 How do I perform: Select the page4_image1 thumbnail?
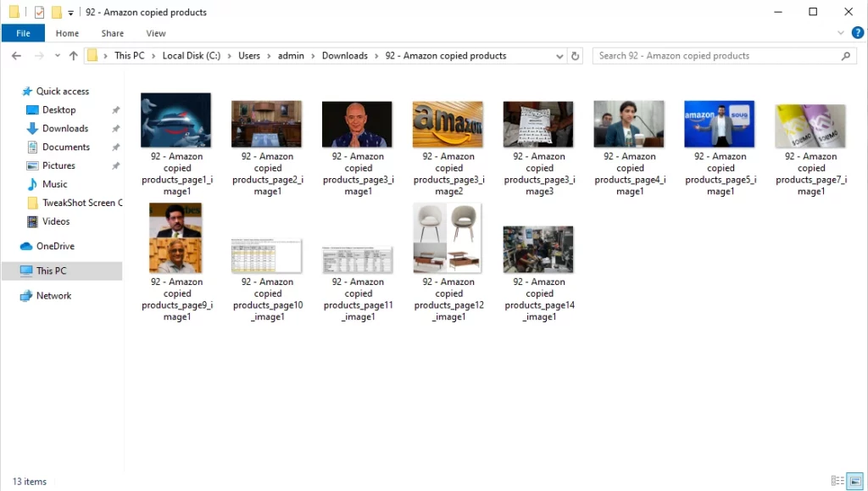click(629, 124)
